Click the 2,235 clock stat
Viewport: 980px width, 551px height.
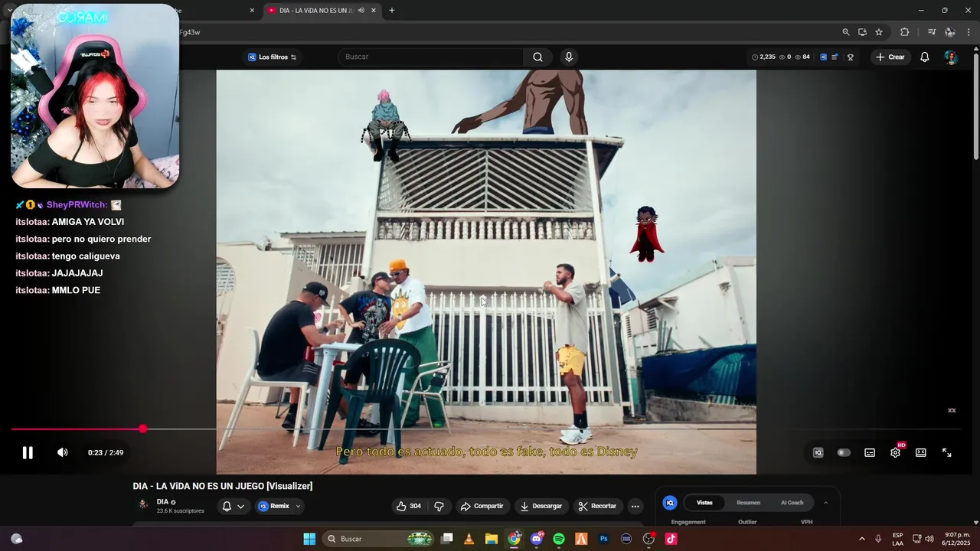tap(763, 57)
